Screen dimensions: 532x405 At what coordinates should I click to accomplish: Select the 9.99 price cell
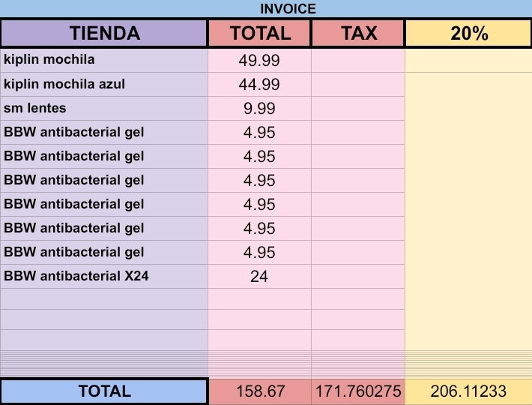(x=259, y=108)
